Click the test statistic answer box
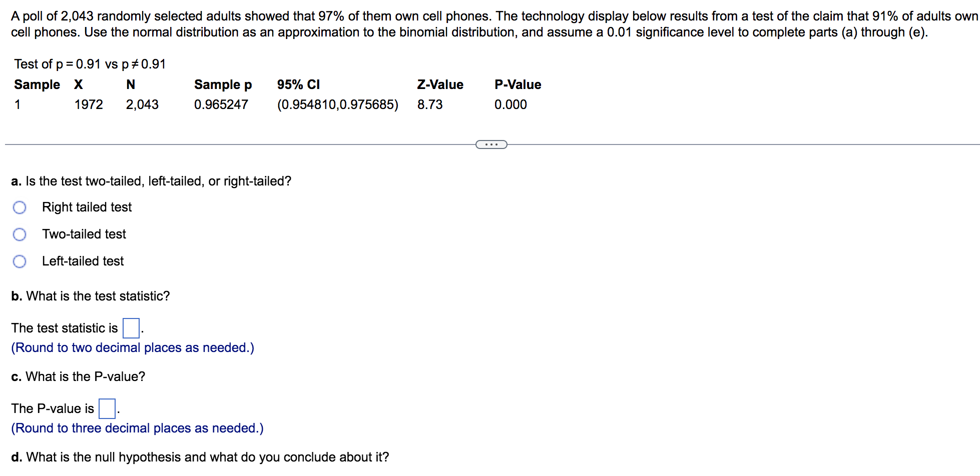980x476 pixels. point(131,328)
